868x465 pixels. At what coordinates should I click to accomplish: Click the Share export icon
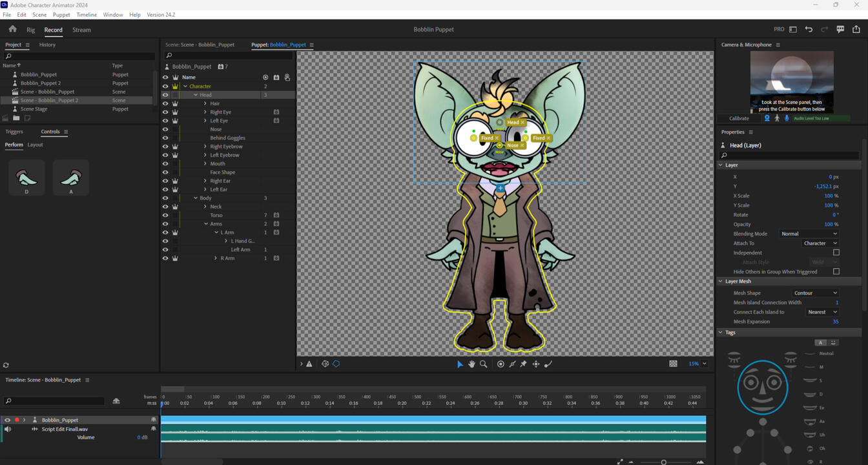pos(856,30)
